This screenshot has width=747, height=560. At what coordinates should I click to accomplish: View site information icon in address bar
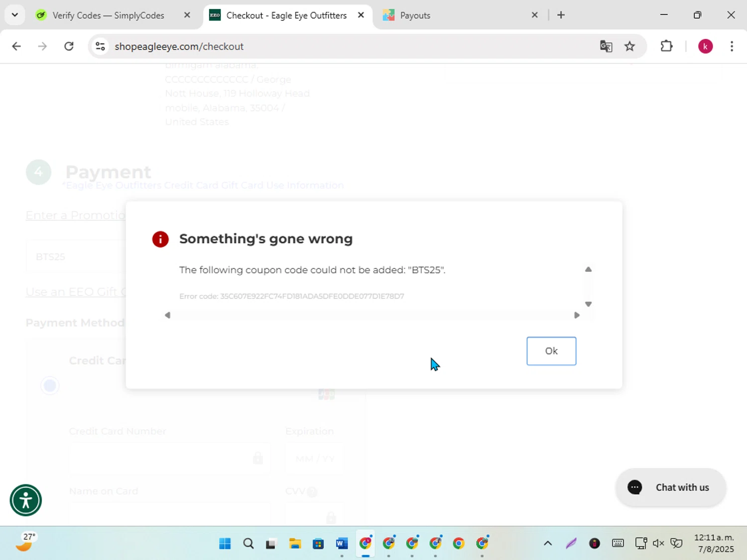click(x=100, y=46)
